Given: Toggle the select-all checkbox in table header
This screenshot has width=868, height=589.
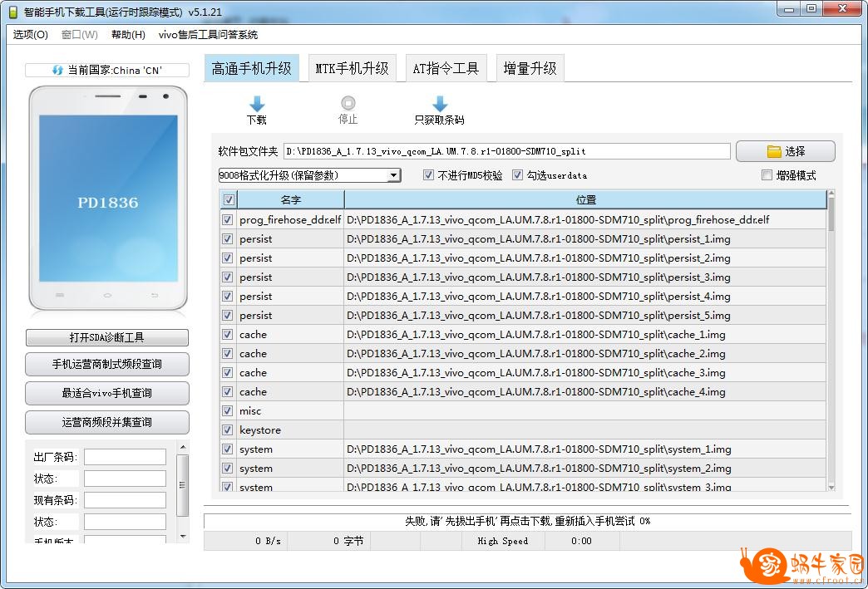Looking at the screenshot, I should click(x=229, y=199).
